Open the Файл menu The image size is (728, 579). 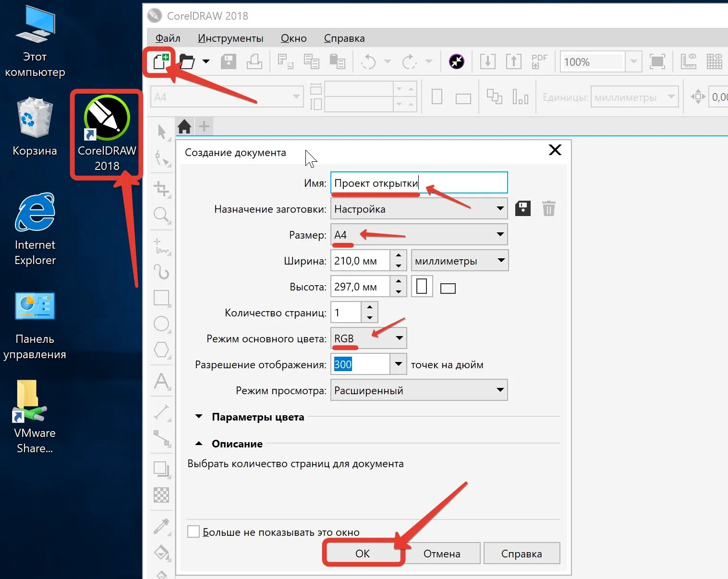168,38
